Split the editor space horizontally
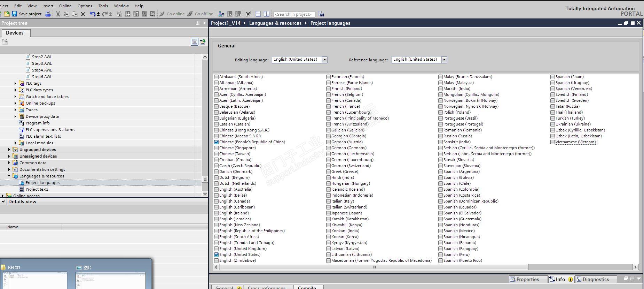The height and width of the screenshot is (289, 644). click(258, 14)
